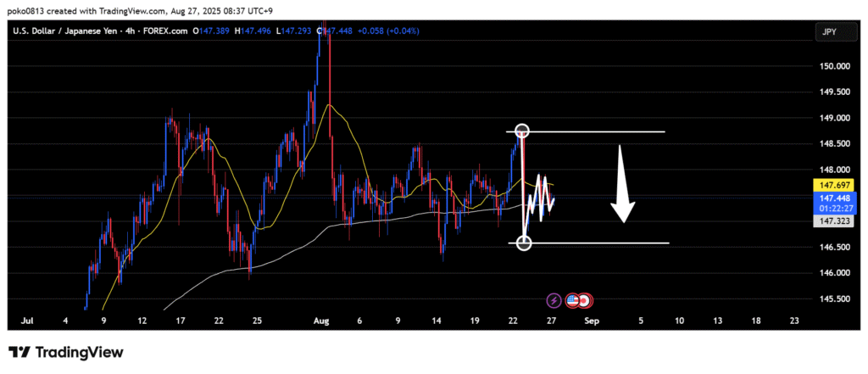
Task: Click the US flag economic event icon
Action: (x=572, y=300)
